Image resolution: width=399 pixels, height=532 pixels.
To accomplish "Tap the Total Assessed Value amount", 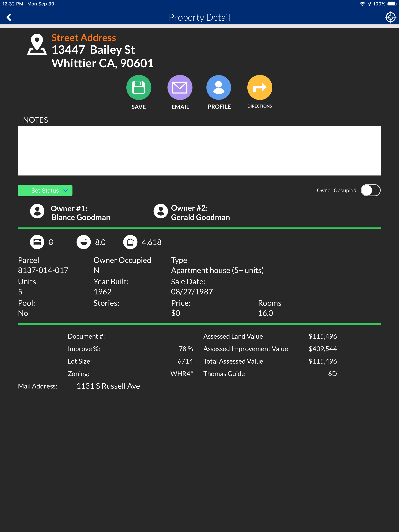I will pos(323,361).
